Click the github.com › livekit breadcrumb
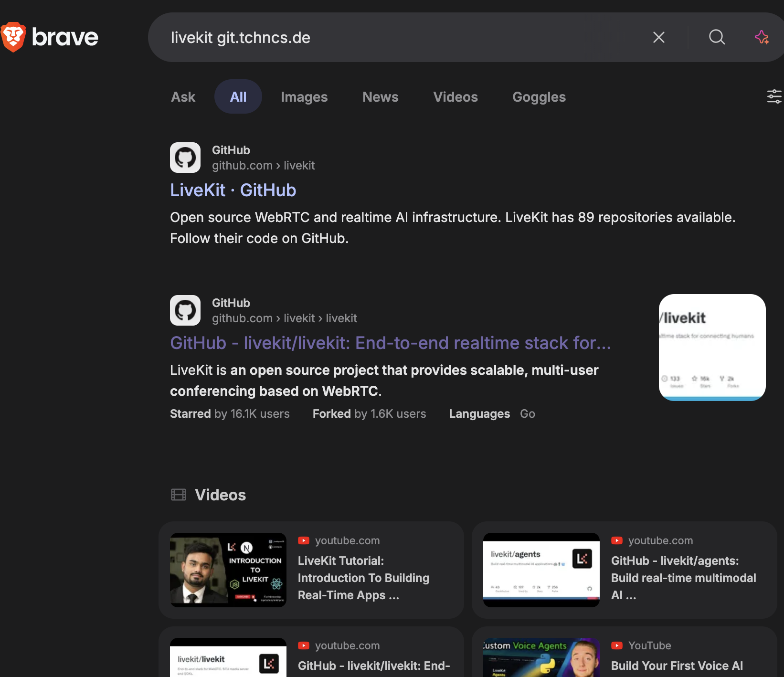The height and width of the screenshot is (677, 784). pos(264,166)
